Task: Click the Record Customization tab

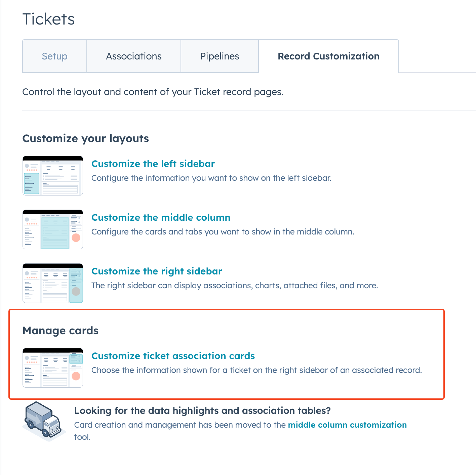Action: coord(328,56)
